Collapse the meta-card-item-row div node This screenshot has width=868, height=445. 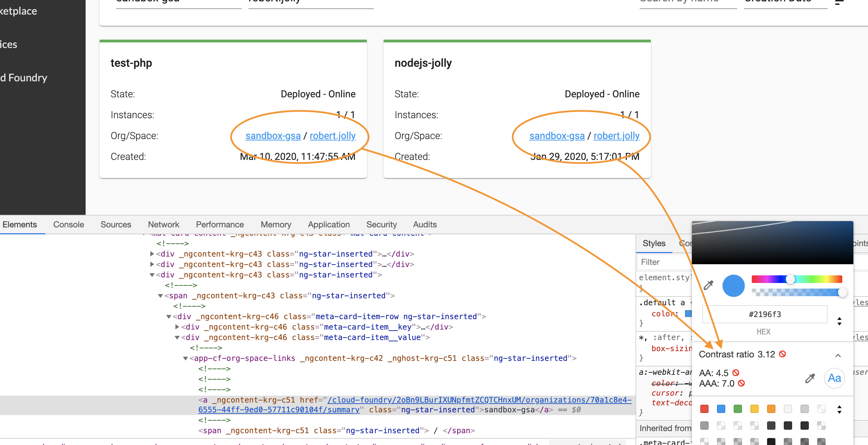click(x=169, y=317)
